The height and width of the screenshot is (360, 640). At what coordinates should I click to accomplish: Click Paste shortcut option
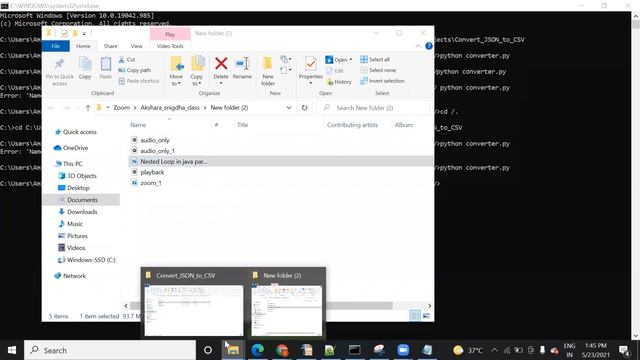coord(139,81)
